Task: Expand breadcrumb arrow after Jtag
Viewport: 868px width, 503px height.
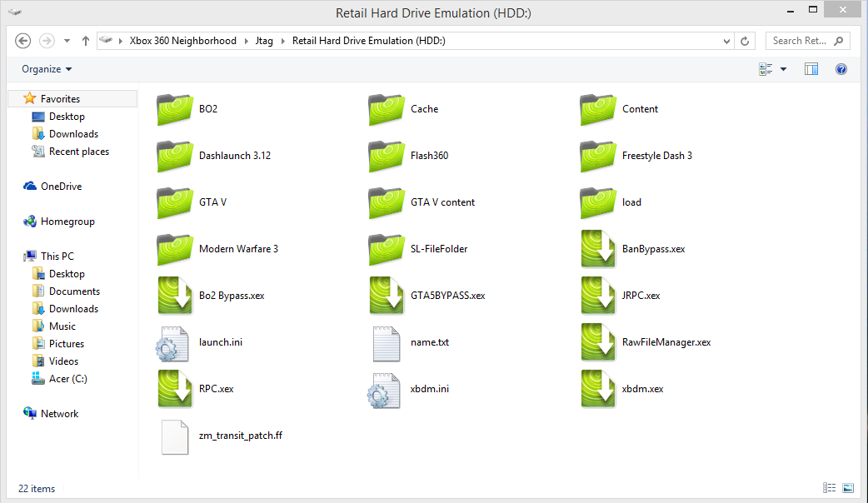Action: pos(283,41)
